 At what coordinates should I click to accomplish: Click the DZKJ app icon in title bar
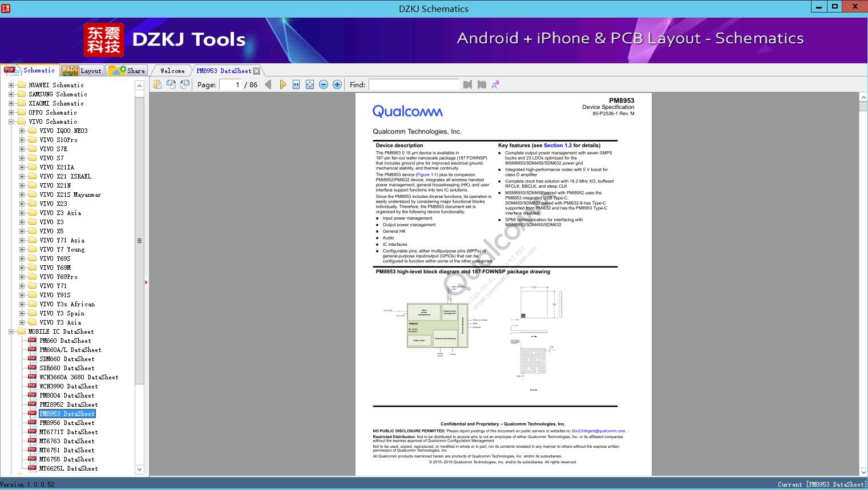6,9
